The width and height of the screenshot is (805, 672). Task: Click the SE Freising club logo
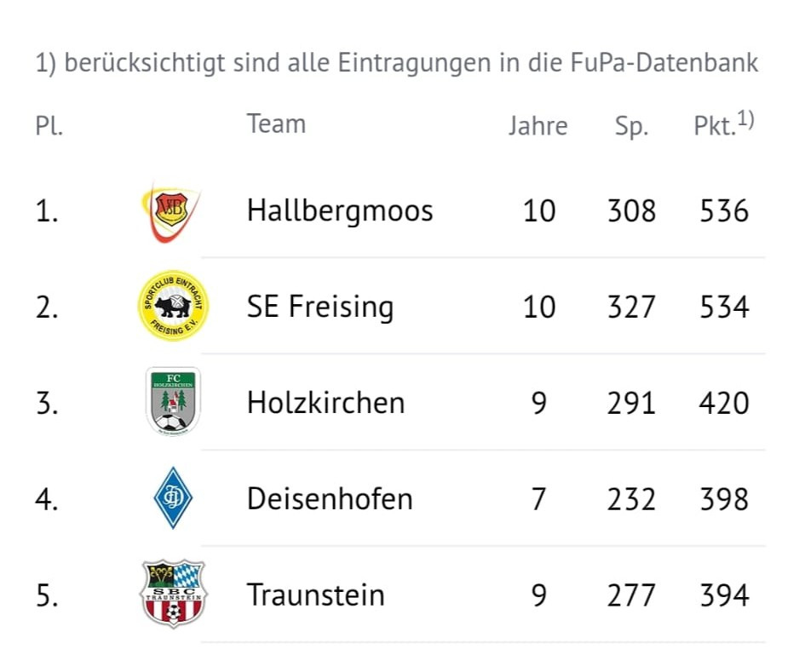pos(172,307)
